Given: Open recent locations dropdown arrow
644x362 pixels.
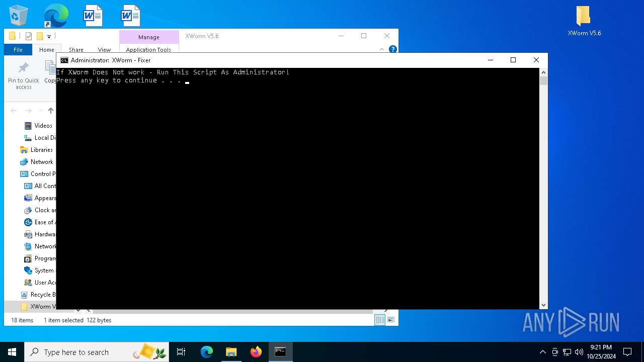Looking at the screenshot, I should click(40, 111).
